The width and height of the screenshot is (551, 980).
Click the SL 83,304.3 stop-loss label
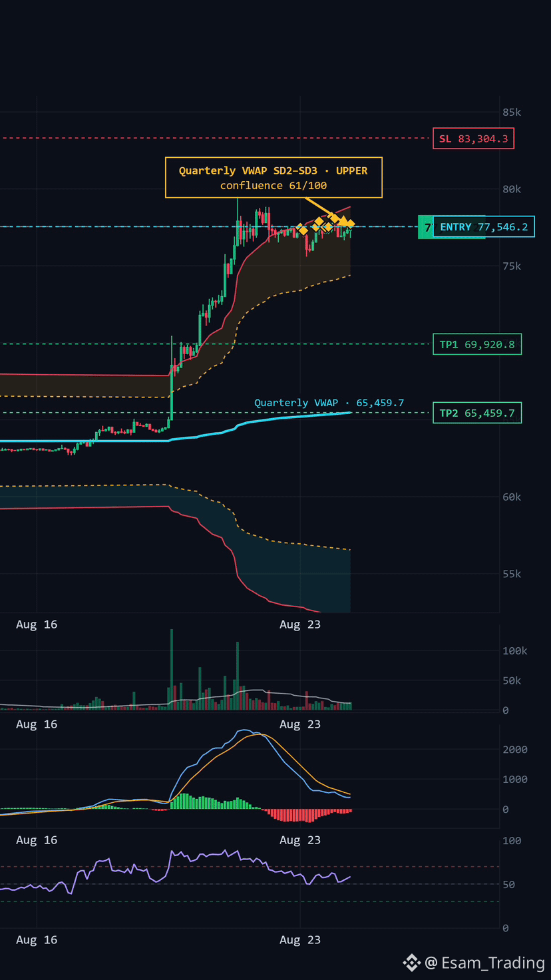pyautogui.click(x=473, y=138)
